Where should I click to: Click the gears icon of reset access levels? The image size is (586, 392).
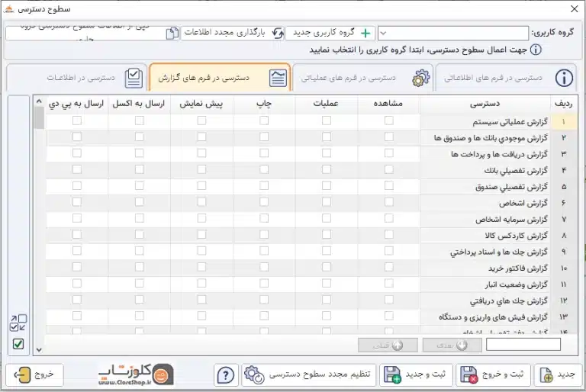(x=254, y=374)
